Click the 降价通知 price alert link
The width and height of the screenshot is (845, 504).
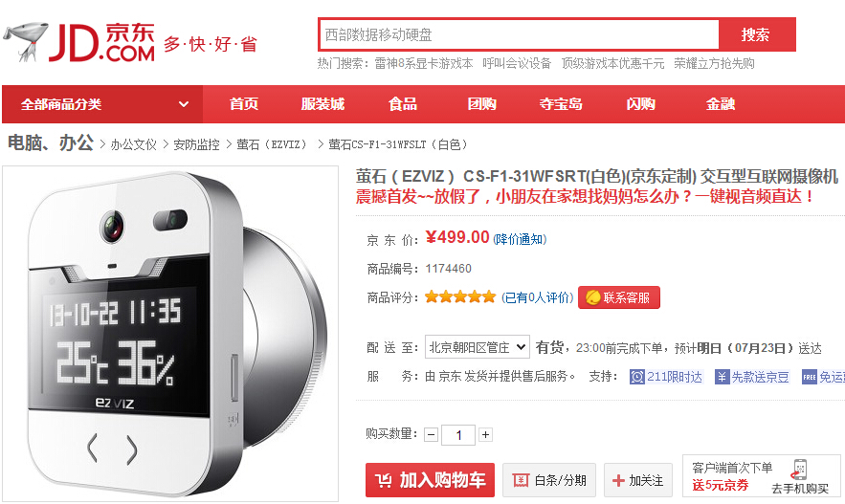tap(520, 239)
